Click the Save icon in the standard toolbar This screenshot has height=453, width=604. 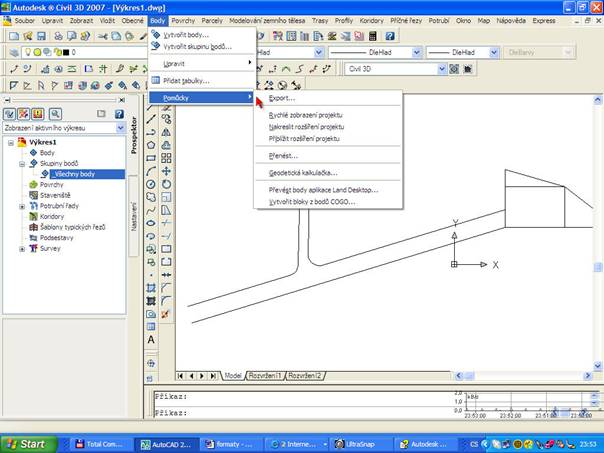41,36
